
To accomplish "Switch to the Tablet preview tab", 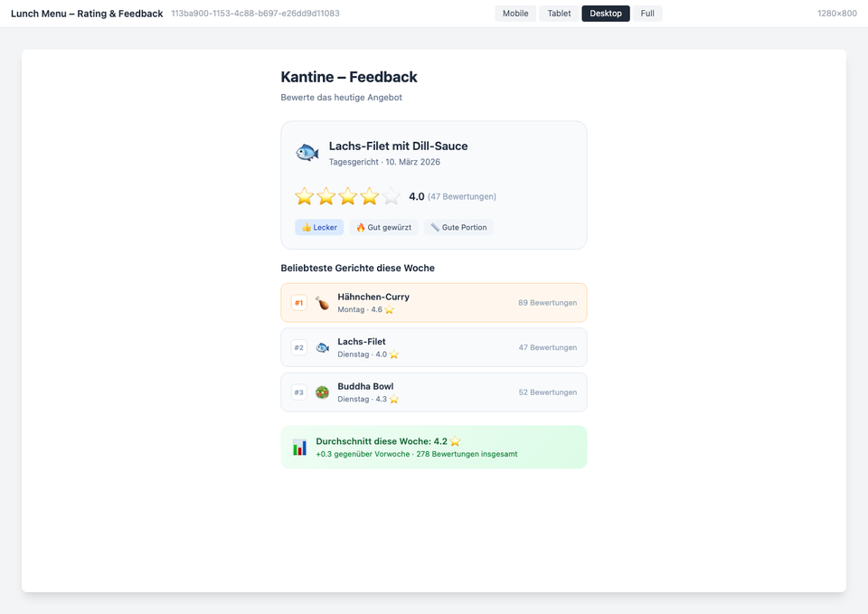I will click(x=558, y=13).
